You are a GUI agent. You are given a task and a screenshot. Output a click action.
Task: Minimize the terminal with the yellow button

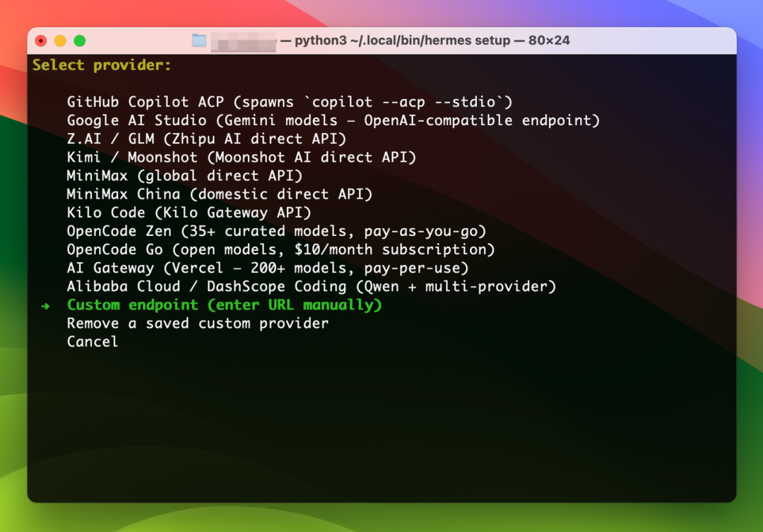pyautogui.click(x=60, y=41)
